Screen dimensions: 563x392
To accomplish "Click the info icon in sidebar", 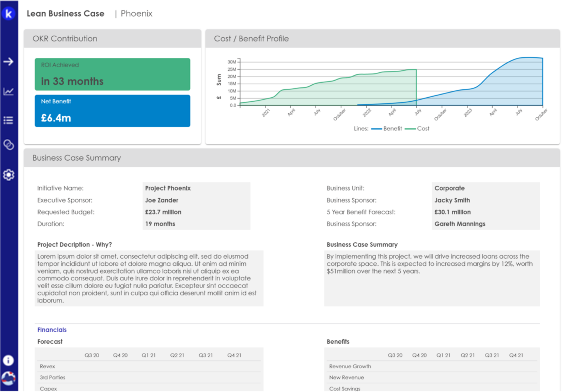I will (9, 361).
